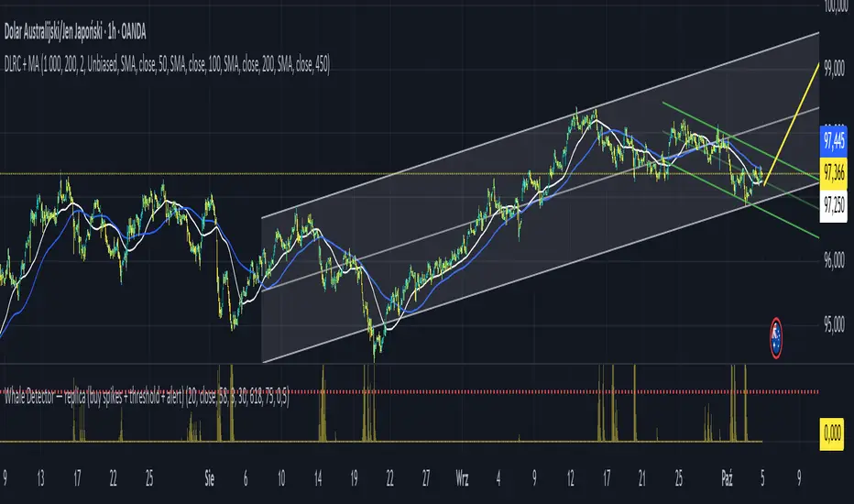Click the 96,000 price axis label

[835, 261]
